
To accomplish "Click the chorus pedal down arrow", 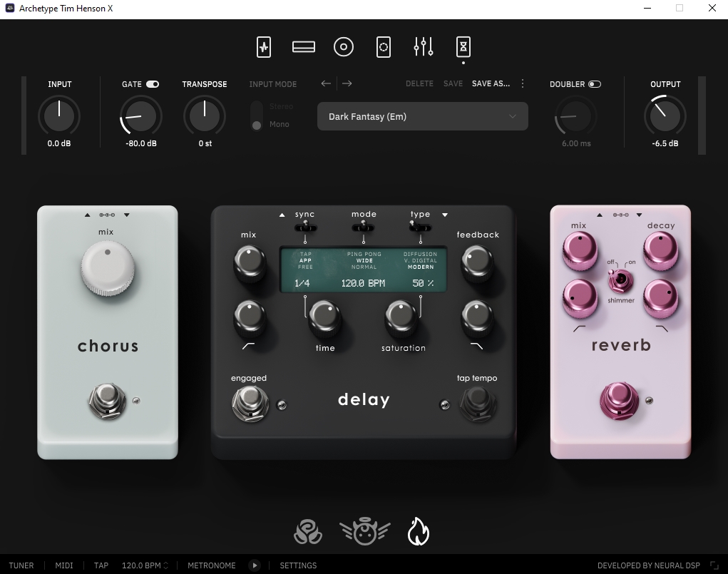I will (x=127, y=215).
